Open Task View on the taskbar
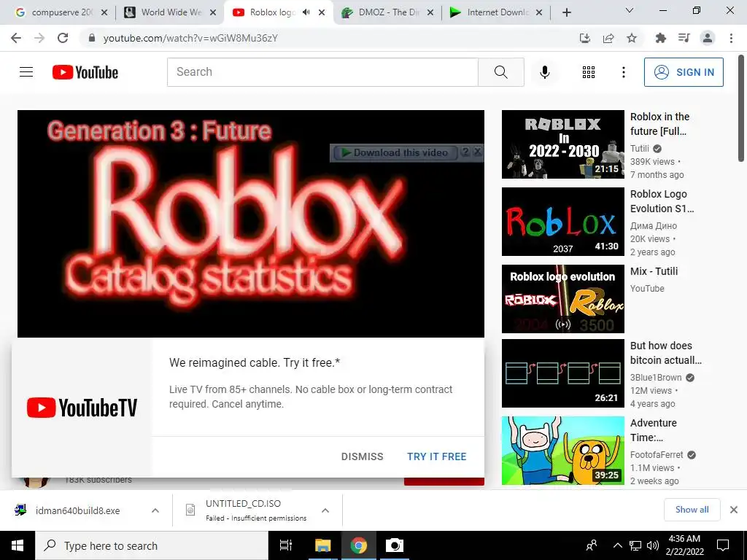The height and width of the screenshot is (560, 747). click(x=286, y=545)
